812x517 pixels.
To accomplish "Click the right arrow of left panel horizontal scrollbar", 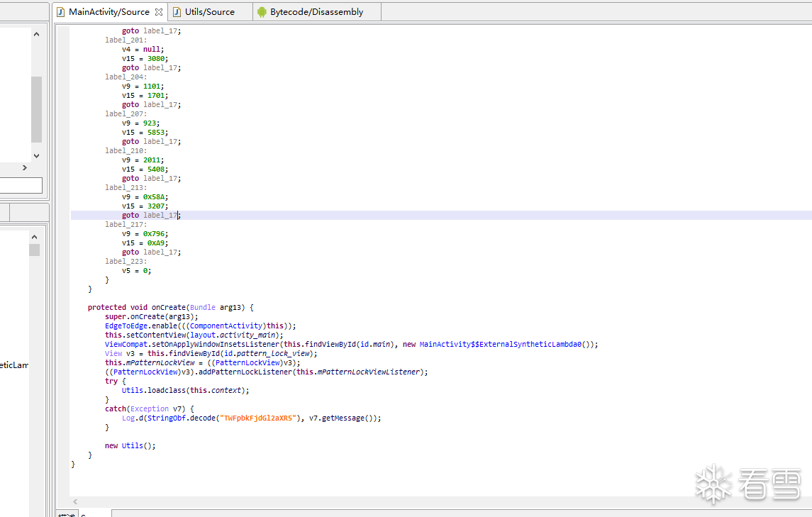I will (x=24, y=168).
